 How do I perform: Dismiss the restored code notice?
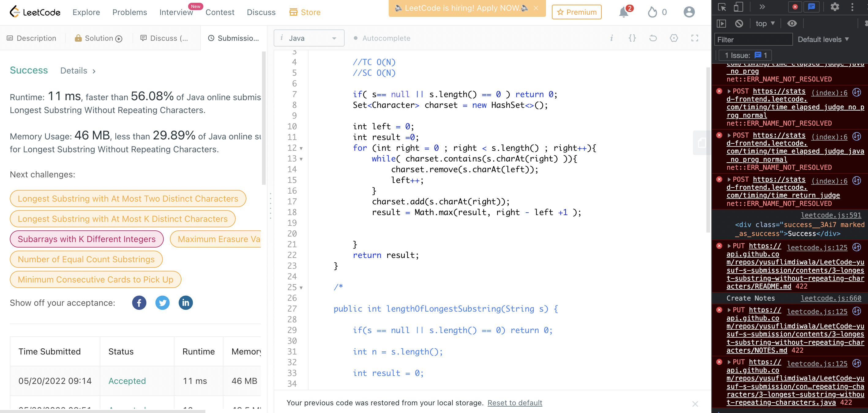[695, 404]
